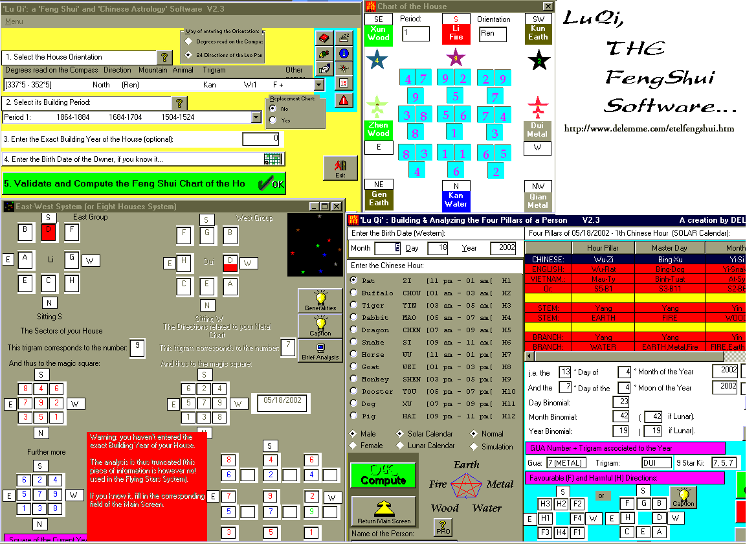Click the birth Month input field
756x544 pixels.
388,248
